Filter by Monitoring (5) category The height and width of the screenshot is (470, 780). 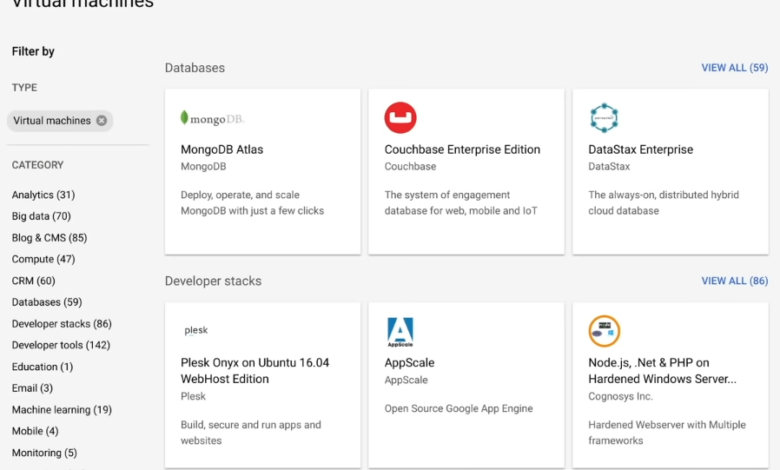tap(44, 453)
